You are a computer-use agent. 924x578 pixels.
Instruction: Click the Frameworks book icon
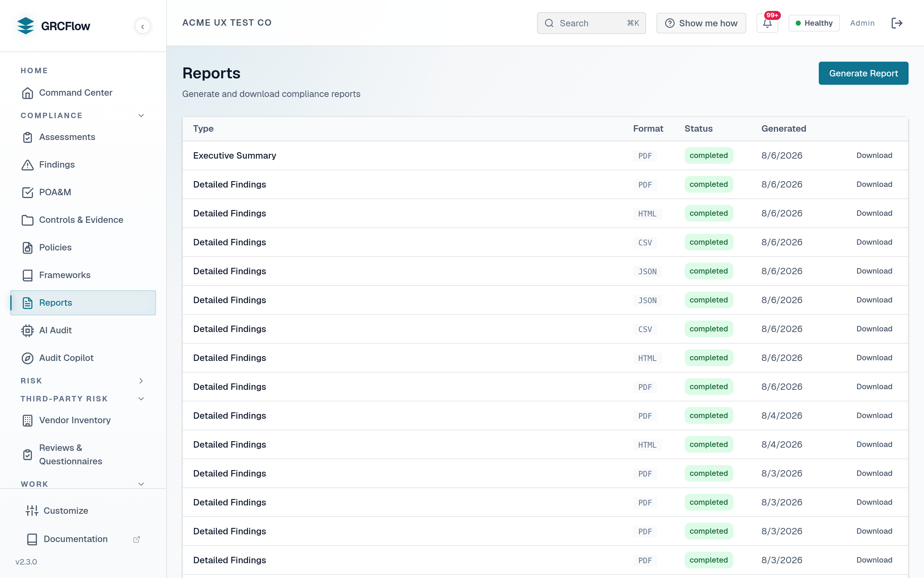[28, 275]
